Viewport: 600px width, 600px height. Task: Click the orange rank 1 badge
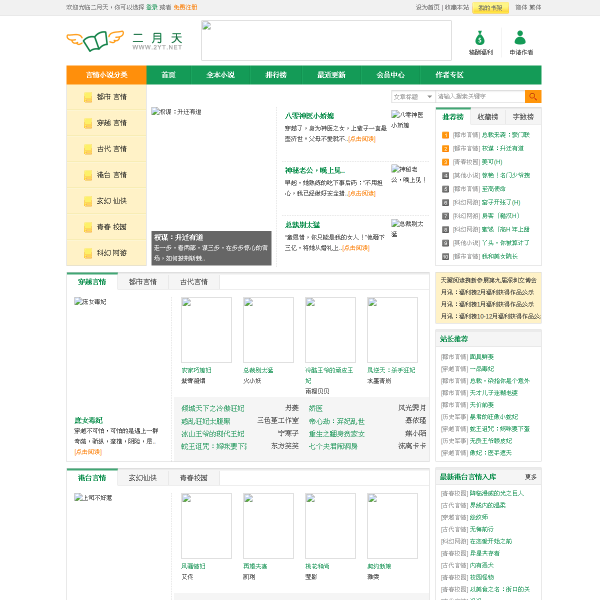[x=445, y=135]
